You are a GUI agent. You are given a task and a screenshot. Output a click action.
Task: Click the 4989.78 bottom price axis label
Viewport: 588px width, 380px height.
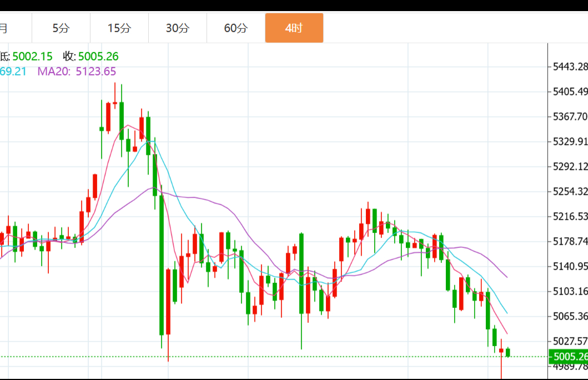coord(570,367)
